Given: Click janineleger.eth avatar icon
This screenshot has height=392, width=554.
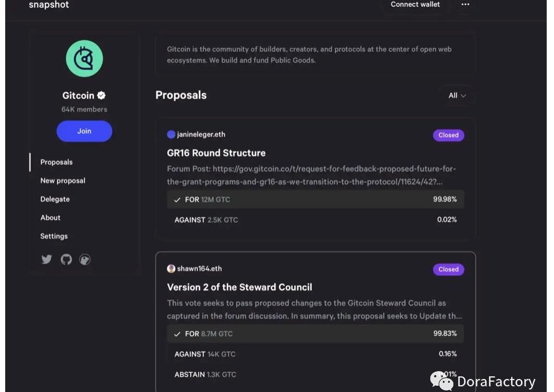Looking at the screenshot, I should pyautogui.click(x=171, y=134).
